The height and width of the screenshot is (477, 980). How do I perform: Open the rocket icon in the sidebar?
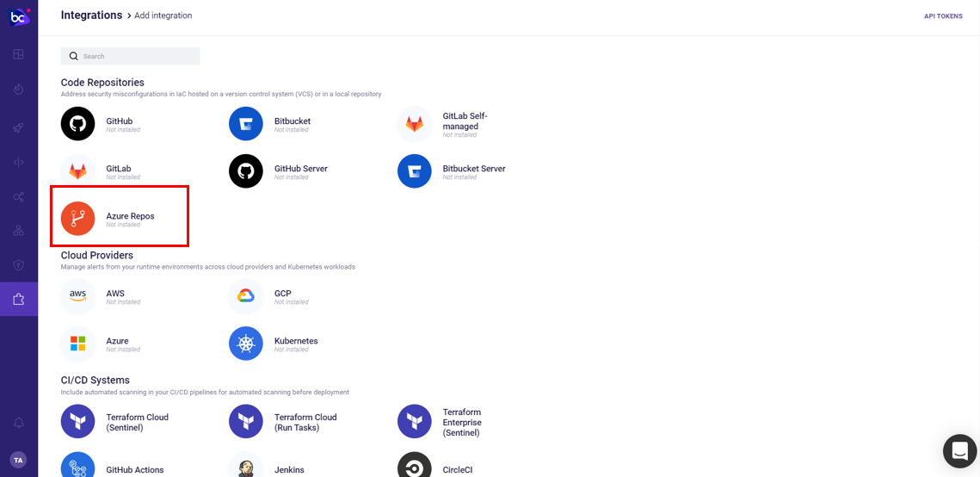(x=19, y=127)
